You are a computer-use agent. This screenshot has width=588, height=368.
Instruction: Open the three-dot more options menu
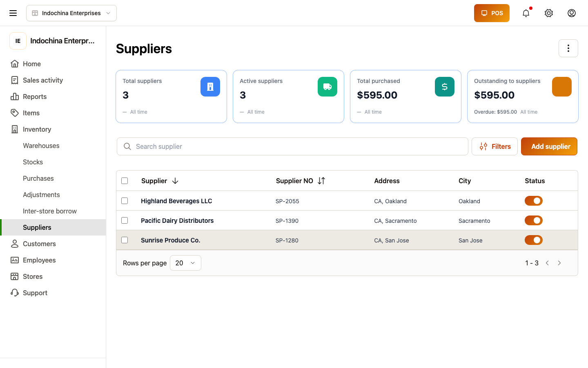(x=568, y=48)
